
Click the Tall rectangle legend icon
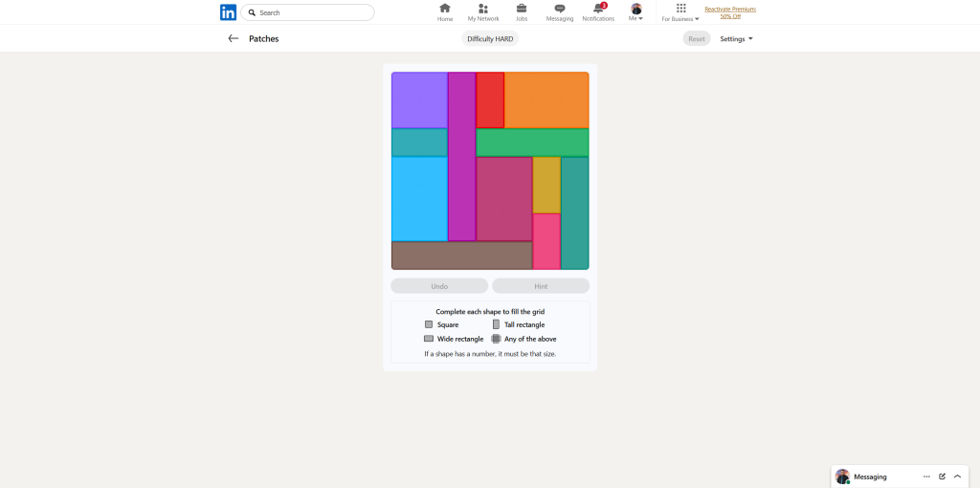497,324
